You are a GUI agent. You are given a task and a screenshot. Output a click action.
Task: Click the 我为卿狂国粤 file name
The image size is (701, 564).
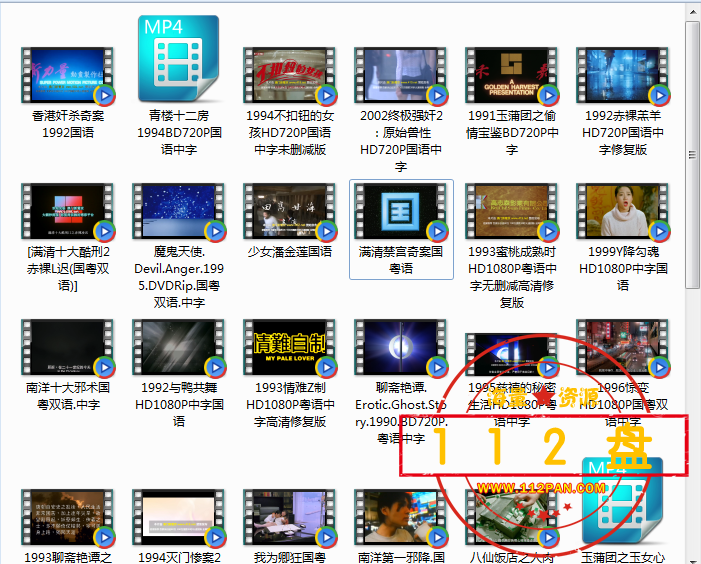tap(290, 557)
